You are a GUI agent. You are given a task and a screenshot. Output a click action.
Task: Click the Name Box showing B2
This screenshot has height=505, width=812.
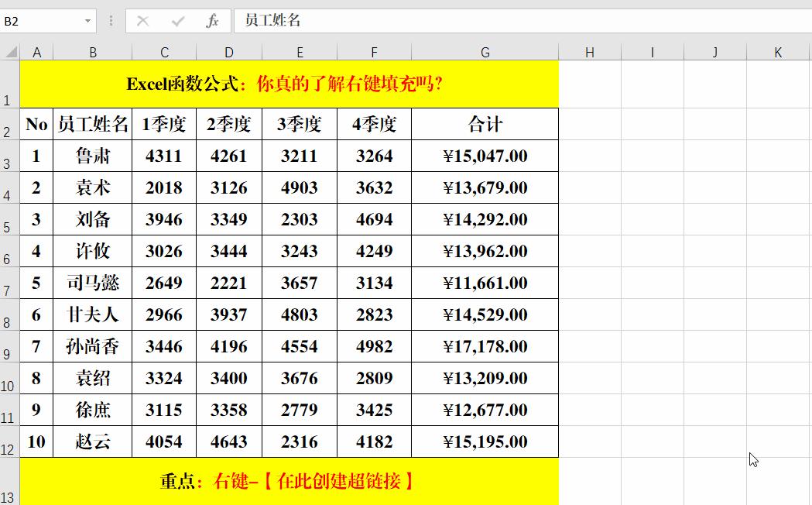pyautogui.click(x=39, y=21)
